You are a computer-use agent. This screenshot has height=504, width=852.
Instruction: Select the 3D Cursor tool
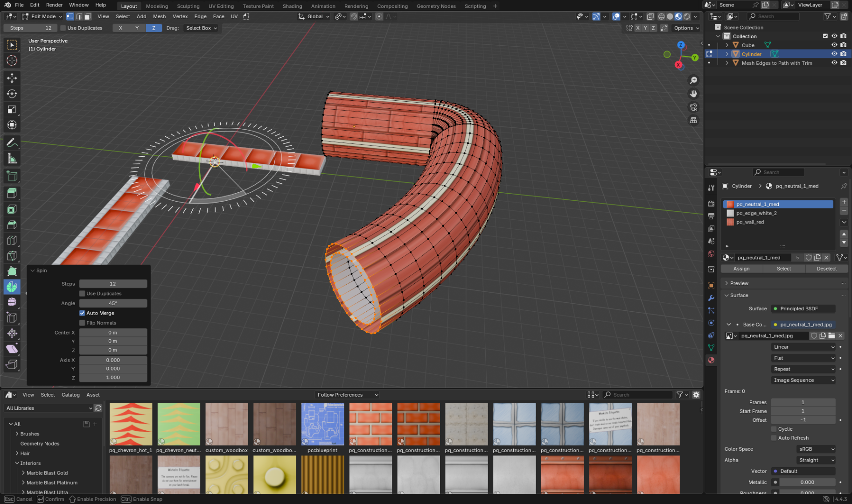12,61
